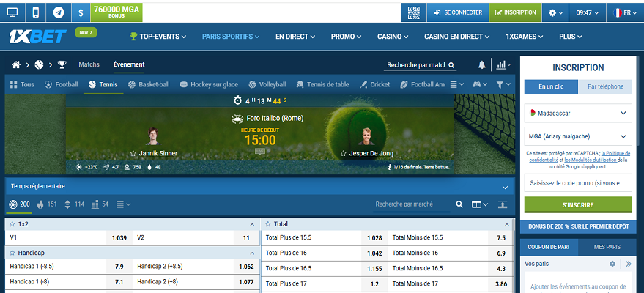Open the QR code icon
The height and width of the screenshot is (293, 644).
(x=414, y=12)
